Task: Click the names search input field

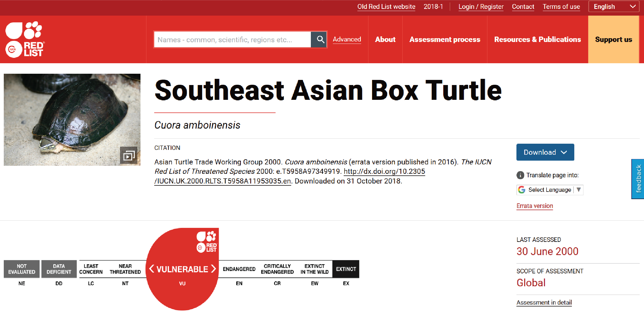Action: [x=232, y=40]
